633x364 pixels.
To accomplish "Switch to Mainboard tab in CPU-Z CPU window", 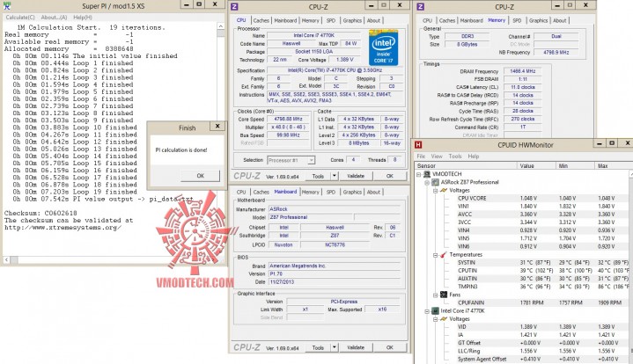I will click(x=285, y=20).
